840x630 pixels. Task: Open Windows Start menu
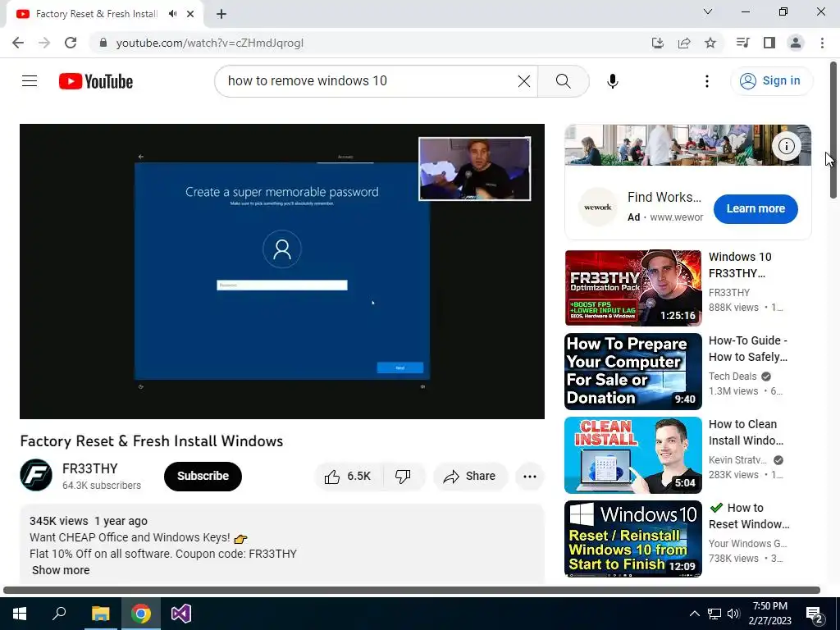tap(20, 614)
